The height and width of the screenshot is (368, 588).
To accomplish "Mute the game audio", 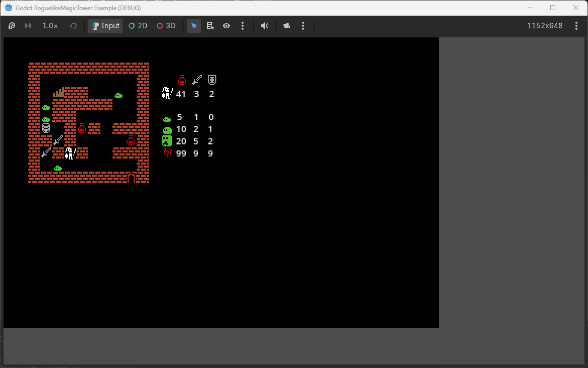I will click(265, 26).
